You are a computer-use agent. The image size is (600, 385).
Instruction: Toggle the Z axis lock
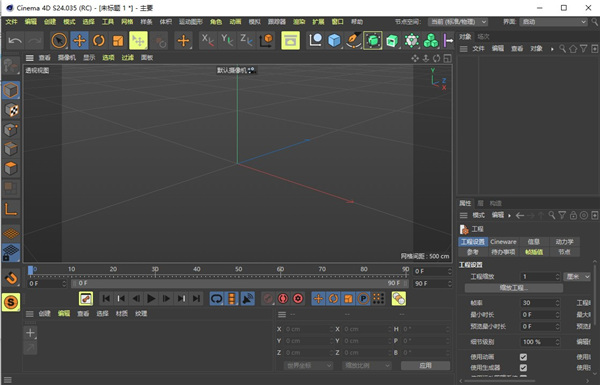[246, 41]
